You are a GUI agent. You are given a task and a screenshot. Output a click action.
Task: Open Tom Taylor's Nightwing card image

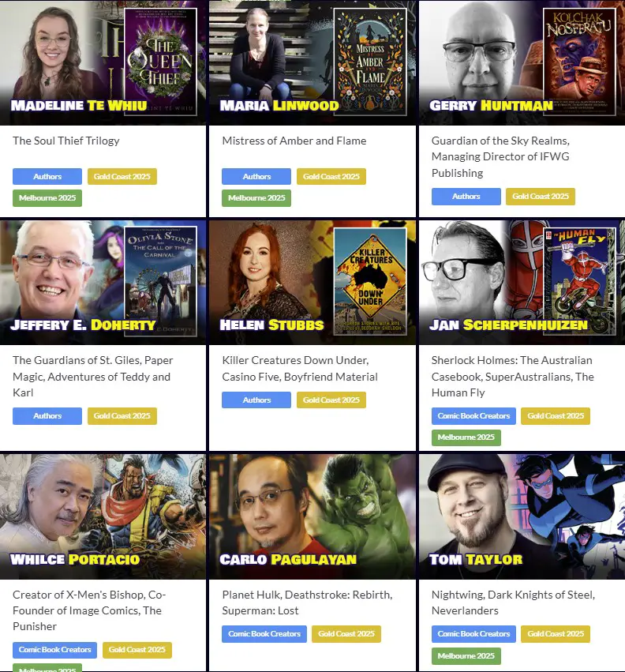coord(522,517)
